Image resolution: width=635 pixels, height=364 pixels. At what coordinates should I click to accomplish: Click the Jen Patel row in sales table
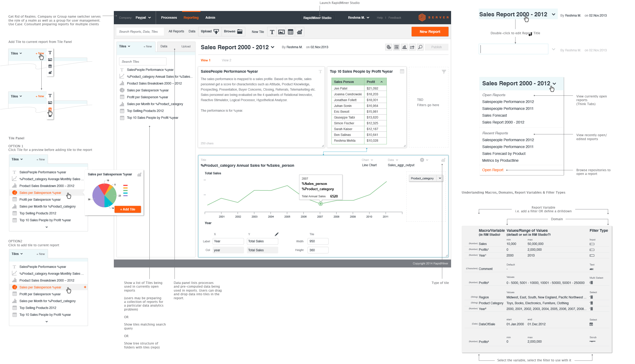click(x=359, y=88)
